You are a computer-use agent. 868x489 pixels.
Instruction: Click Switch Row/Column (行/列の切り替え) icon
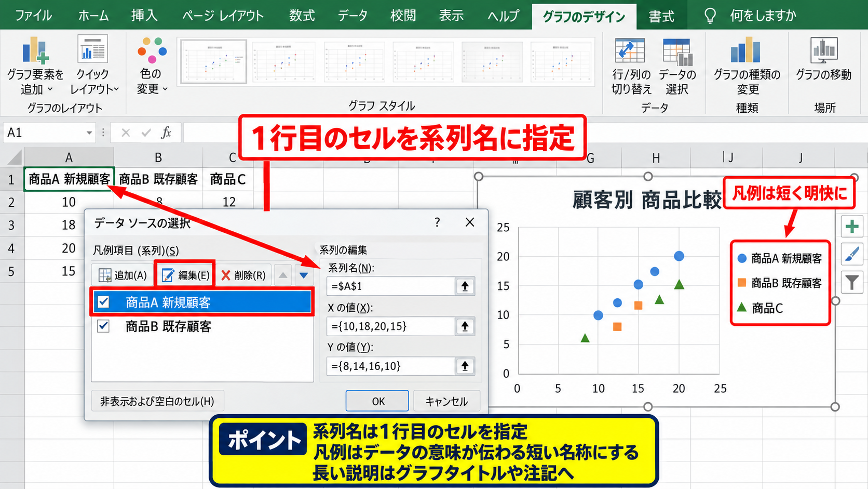point(630,52)
